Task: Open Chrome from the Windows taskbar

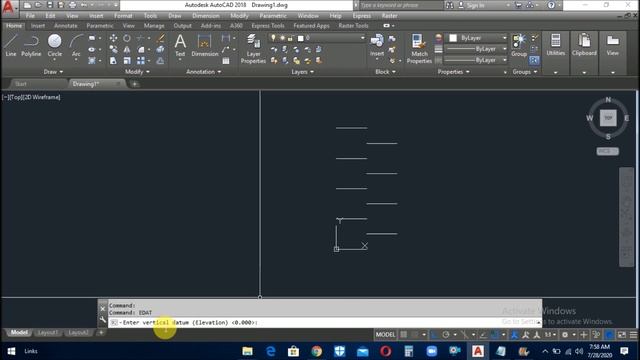Action: [316, 351]
